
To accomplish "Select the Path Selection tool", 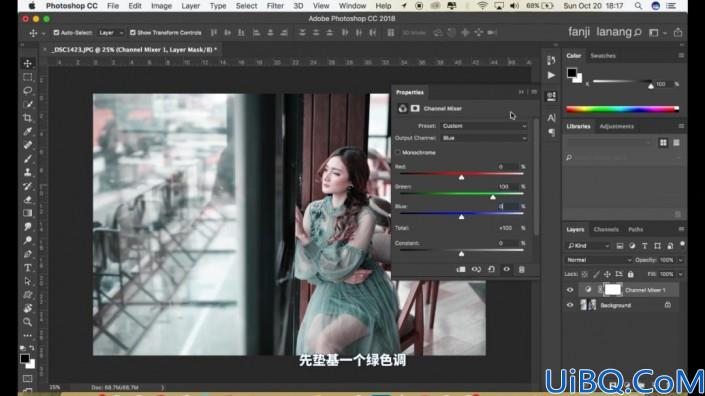I will pyautogui.click(x=27, y=281).
